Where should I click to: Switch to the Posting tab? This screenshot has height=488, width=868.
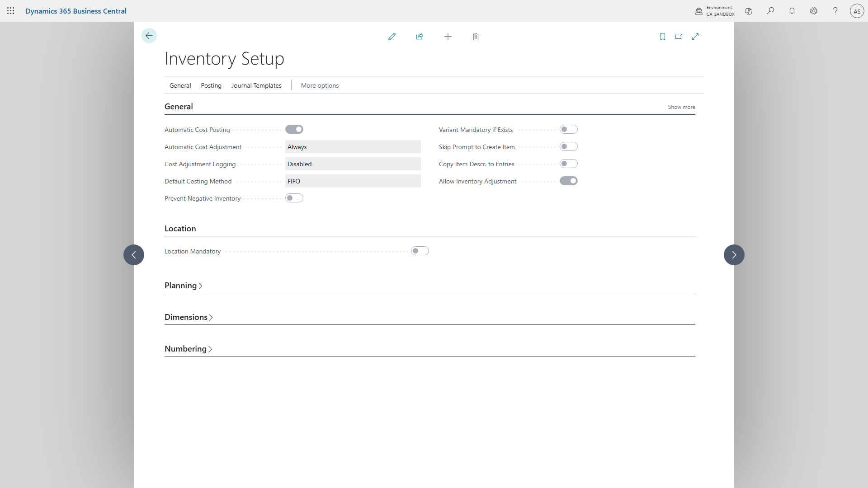[x=211, y=85]
